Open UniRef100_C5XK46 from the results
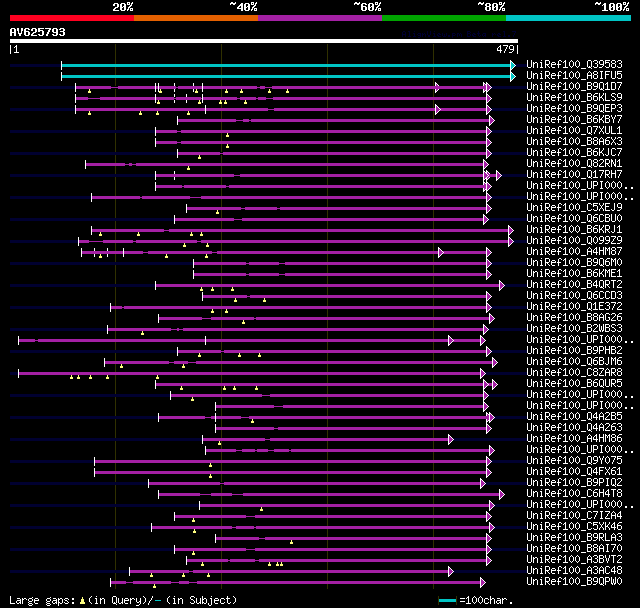The height and width of the screenshot is (608, 640). [574, 527]
